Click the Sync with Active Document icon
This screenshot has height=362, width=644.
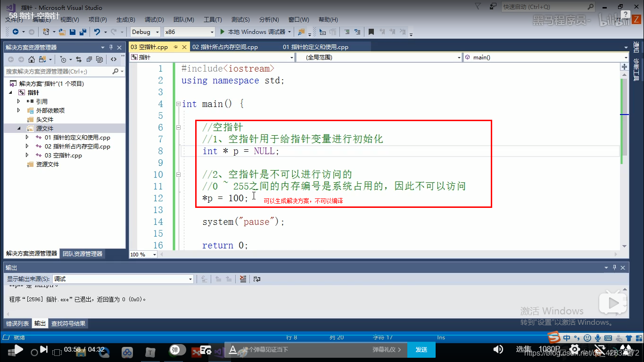point(78,59)
